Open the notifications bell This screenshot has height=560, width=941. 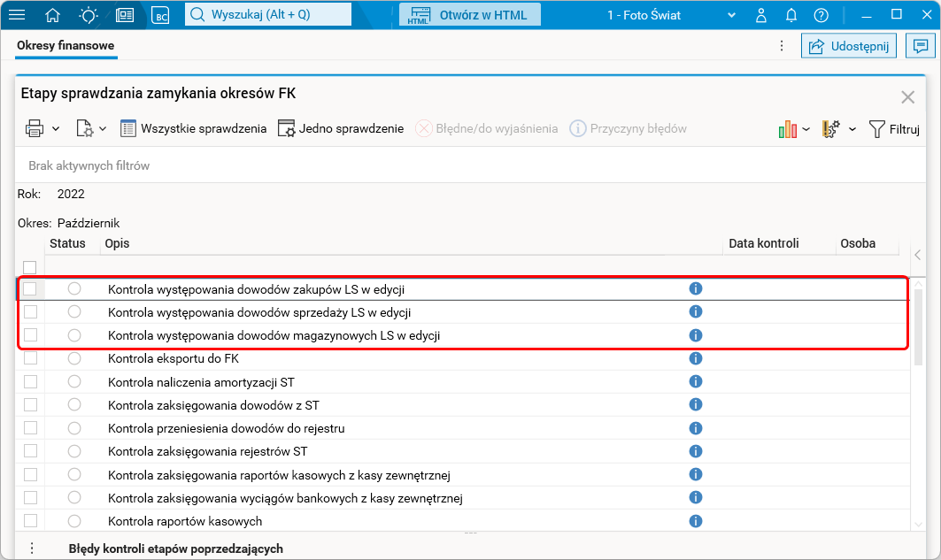(x=791, y=15)
